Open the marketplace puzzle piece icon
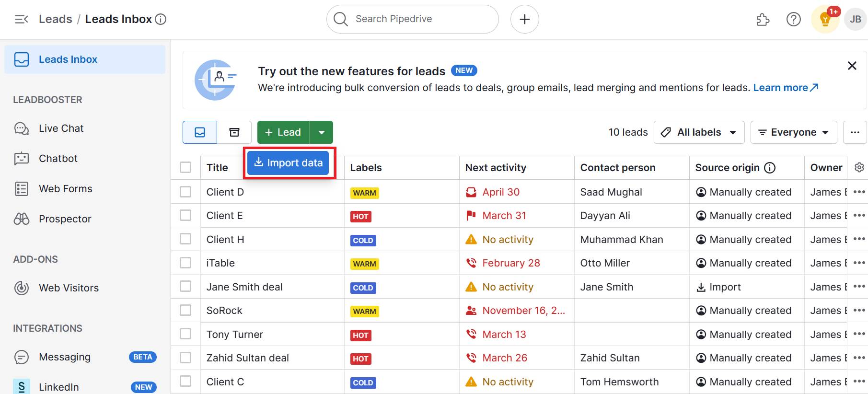The image size is (868, 394). (763, 20)
